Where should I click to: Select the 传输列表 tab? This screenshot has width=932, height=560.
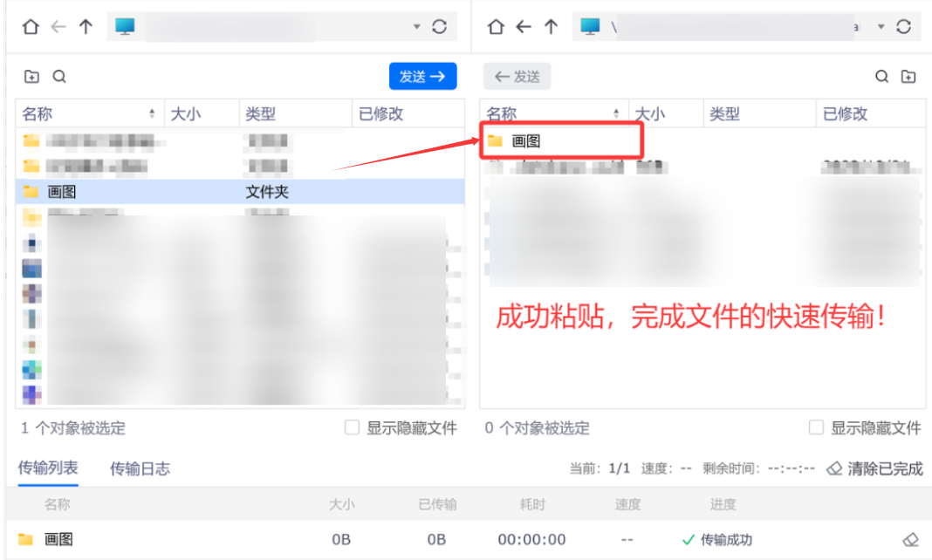click(47, 468)
